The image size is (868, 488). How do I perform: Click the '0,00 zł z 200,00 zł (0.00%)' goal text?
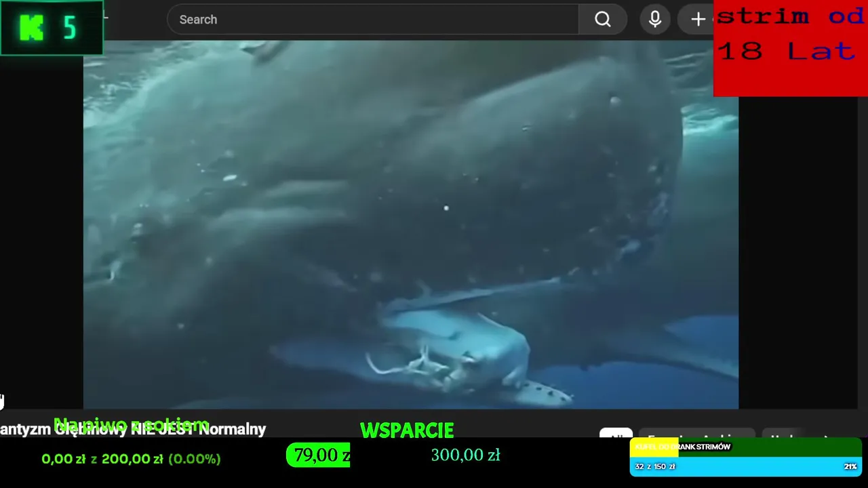131,459
